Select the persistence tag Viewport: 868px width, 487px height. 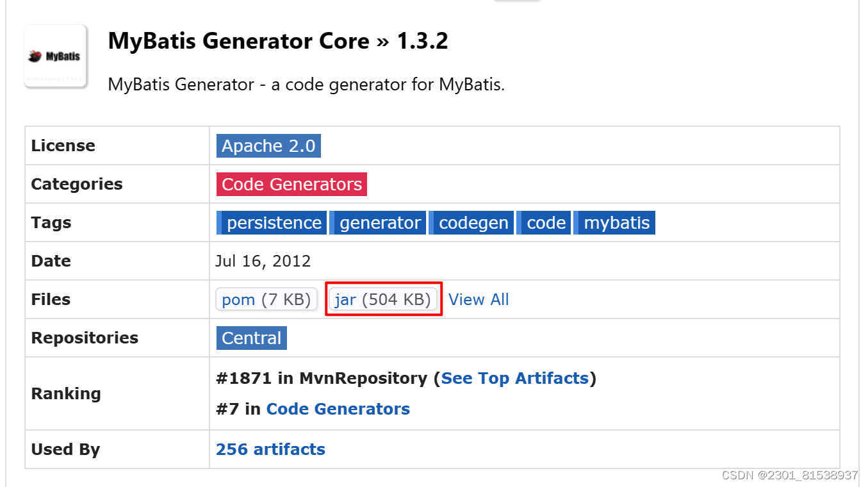(x=273, y=222)
